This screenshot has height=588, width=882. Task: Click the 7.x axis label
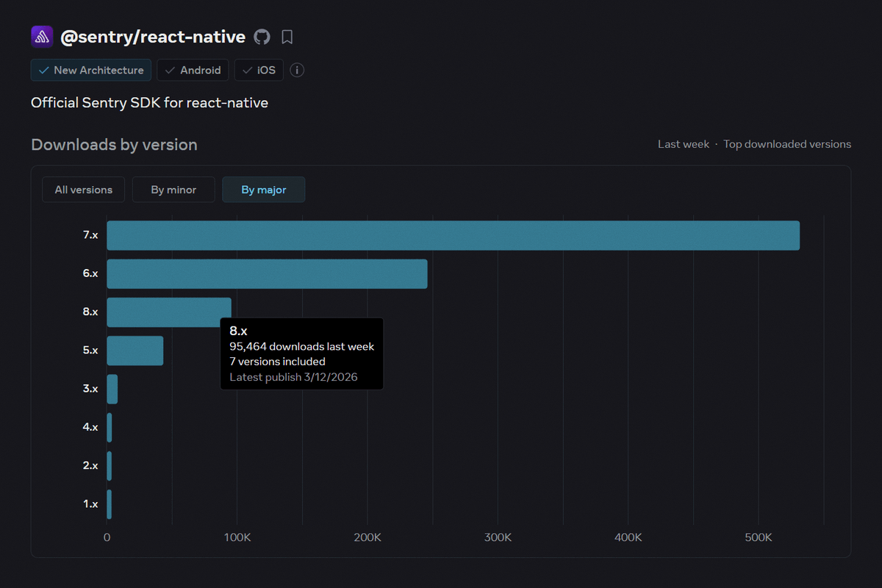90,235
